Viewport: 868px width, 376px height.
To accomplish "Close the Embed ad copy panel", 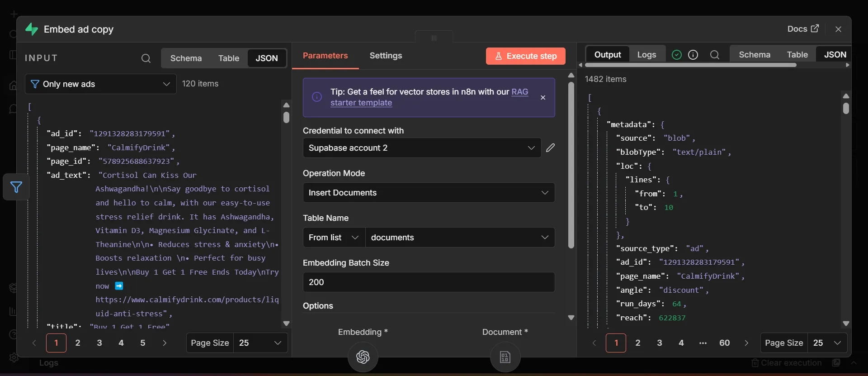I will pyautogui.click(x=838, y=29).
